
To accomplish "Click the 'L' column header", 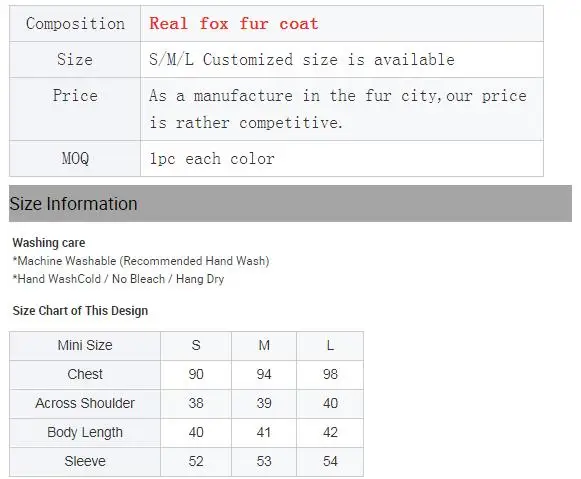I will click(330, 346).
